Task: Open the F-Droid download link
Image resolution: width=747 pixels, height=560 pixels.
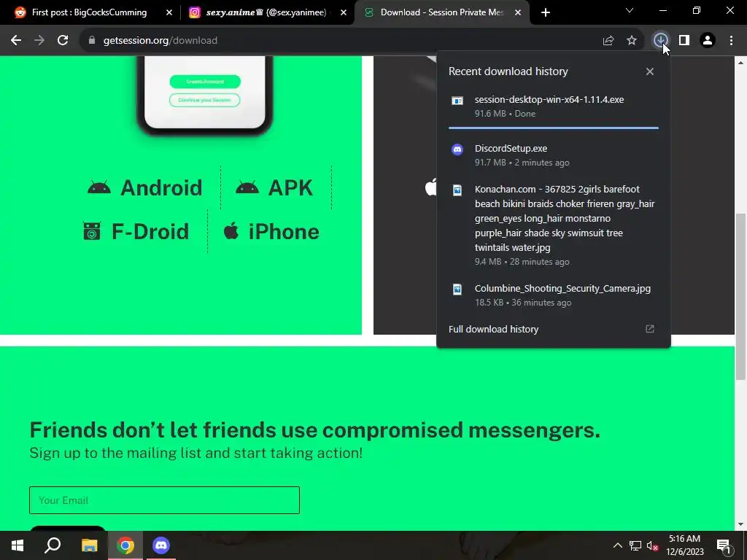Action: click(x=136, y=231)
